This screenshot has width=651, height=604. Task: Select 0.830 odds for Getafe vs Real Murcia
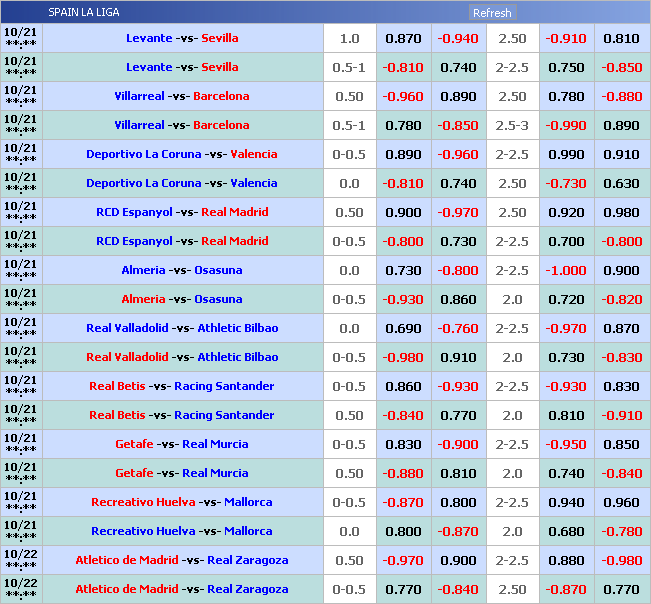pyautogui.click(x=403, y=444)
